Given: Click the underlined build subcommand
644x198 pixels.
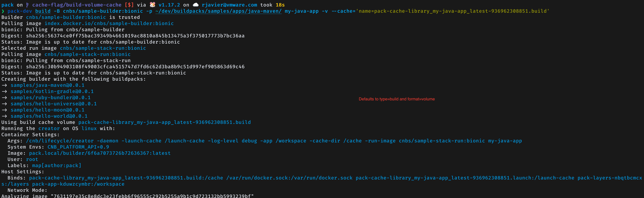Looking at the screenshot, I should pyautogui.click(x=43, y=11).
